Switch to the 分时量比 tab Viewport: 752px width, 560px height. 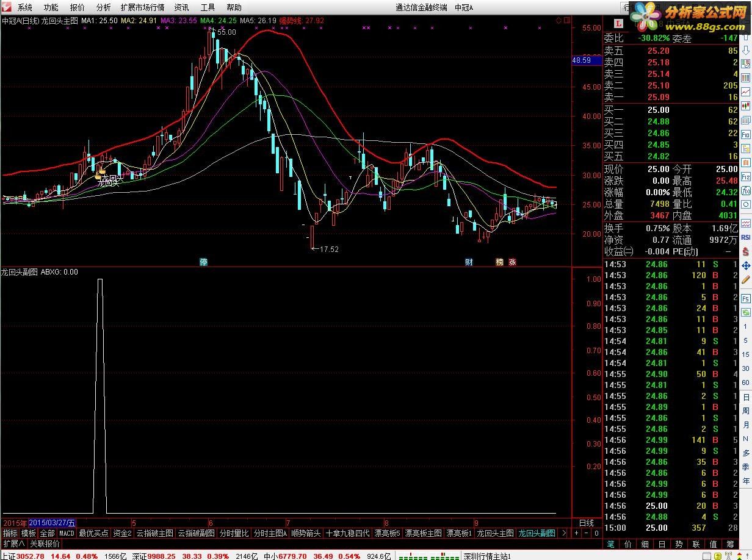coord(234,533)
